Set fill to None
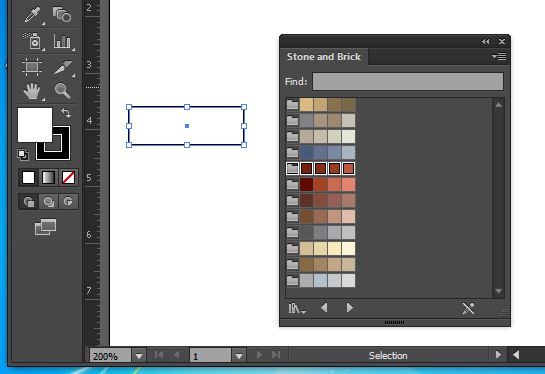 68,178
